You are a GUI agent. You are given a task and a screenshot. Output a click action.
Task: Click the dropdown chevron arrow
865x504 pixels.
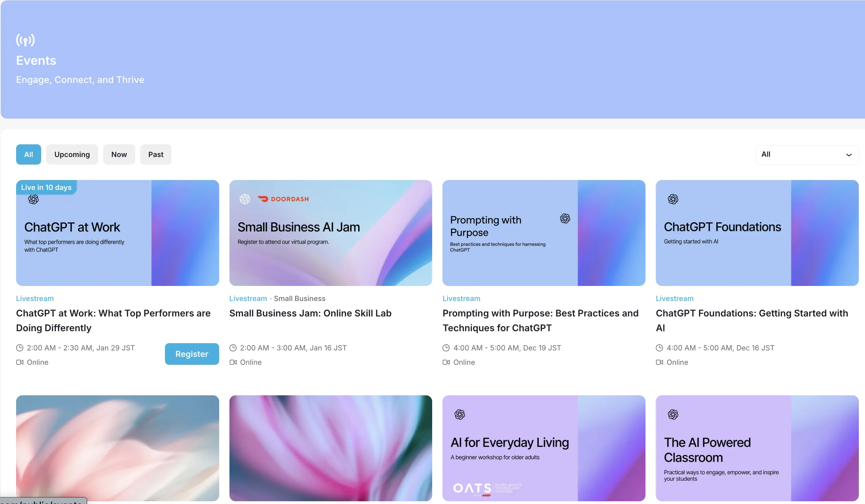pyautogui.click(x=849, y=155)
